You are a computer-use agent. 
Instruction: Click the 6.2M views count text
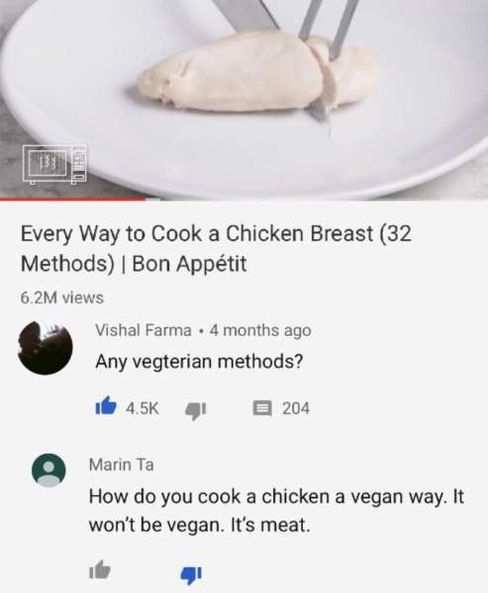(x=62, y=298)
